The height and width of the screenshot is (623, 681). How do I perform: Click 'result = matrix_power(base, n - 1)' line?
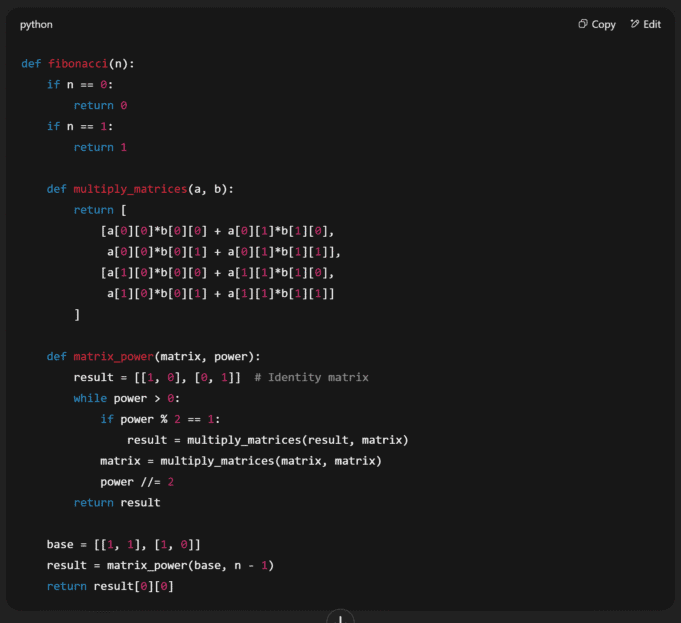coord(160,565)
